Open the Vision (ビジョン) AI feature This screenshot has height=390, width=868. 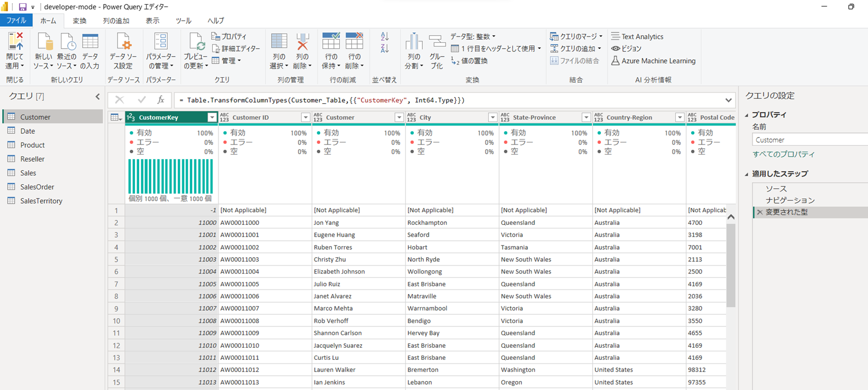pyautogui.click(x=627, y=49)
